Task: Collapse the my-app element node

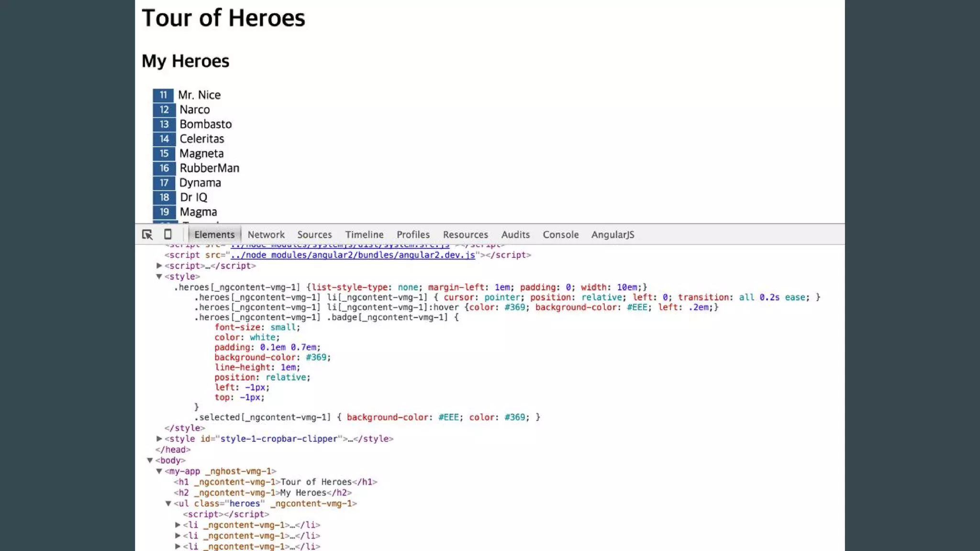Action: pyautogui.click(x=159, y=471)
